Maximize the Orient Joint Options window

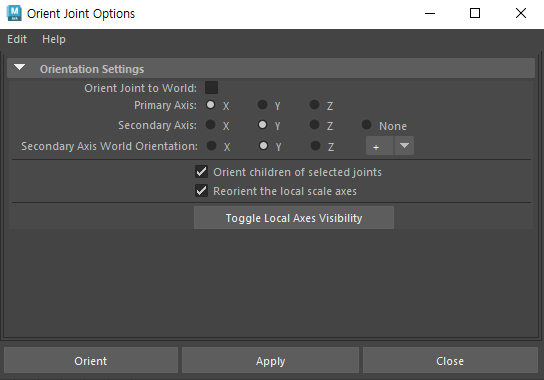[475, 14]
